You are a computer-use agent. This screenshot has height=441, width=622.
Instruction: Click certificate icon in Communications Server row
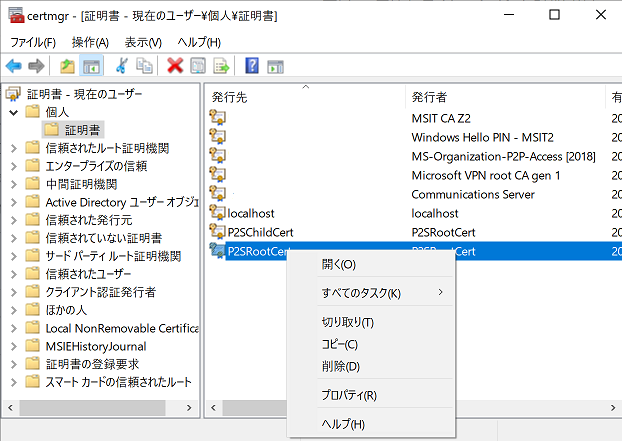[x=217, y=194]
